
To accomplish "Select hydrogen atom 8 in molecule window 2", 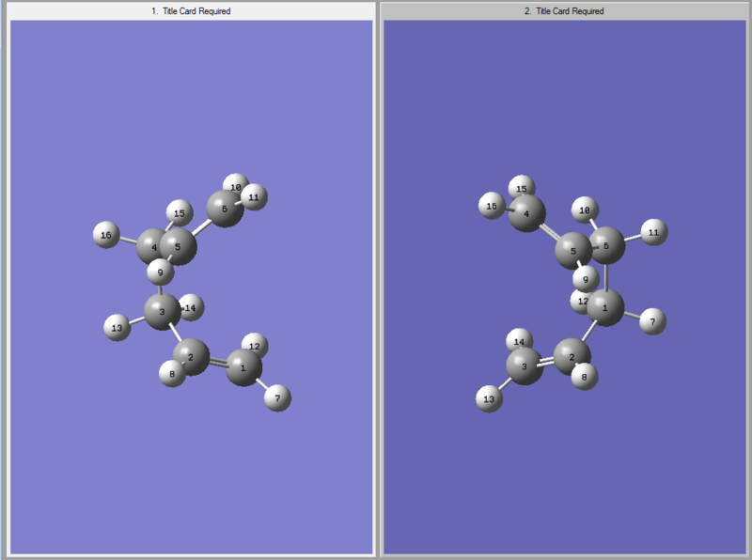I will (585, 377).
